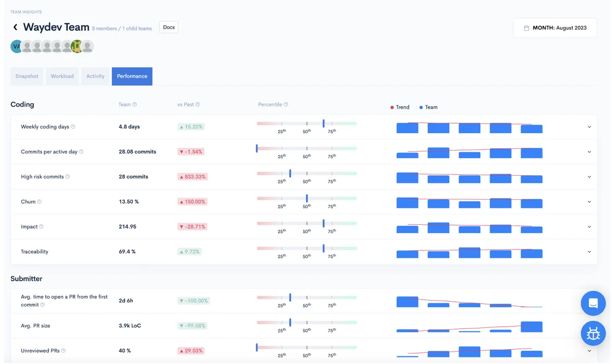The width and height of the screenshot is (612, 364).
Task: Click the help icon next to vs Past
Action: point(198,104)
